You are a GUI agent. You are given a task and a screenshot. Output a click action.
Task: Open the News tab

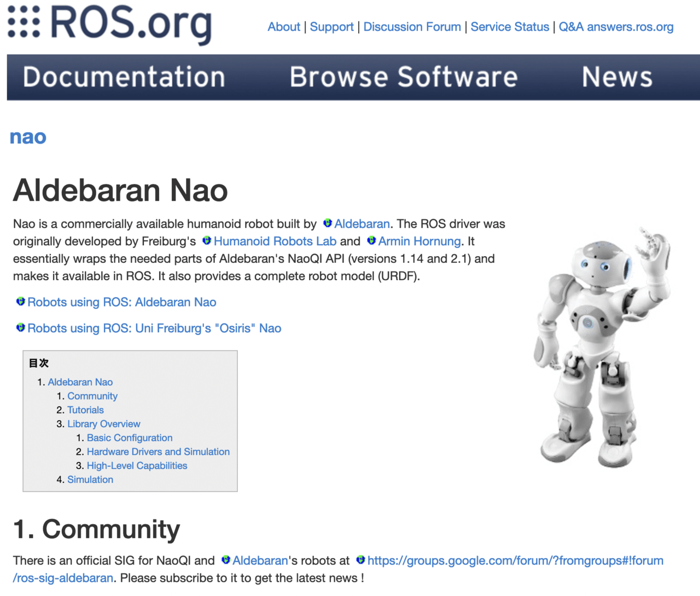click(x=617, y=77)
